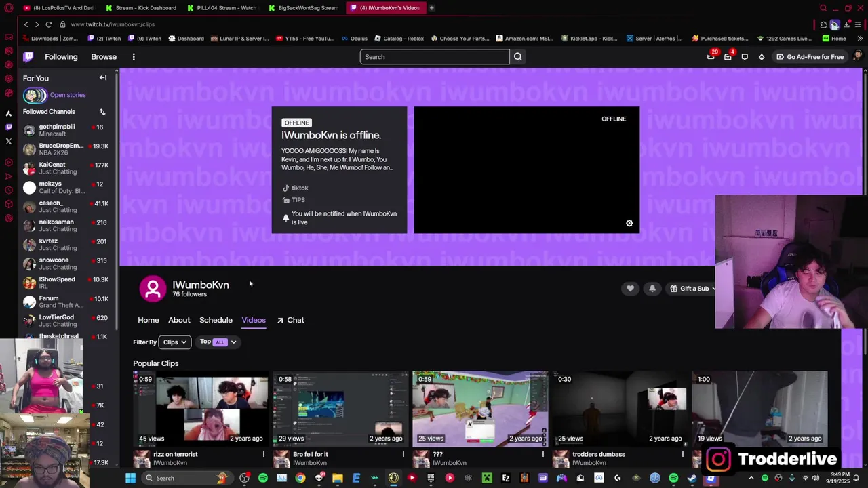Screen dimensions: 868x488
Task: Go forward using browser forward arrow
Action: [37, 24]
